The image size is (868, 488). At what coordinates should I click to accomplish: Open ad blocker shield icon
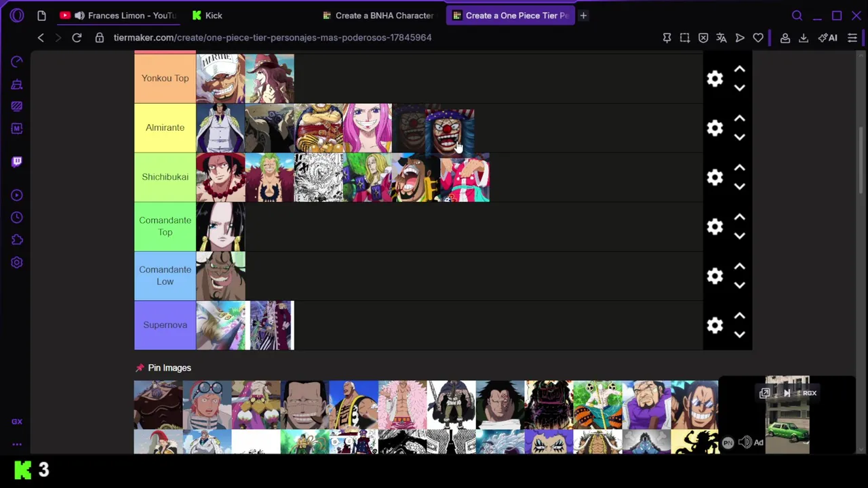pyautogui.click(x=703, y=38)
